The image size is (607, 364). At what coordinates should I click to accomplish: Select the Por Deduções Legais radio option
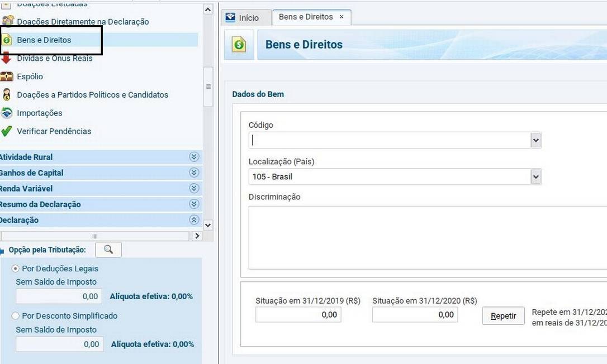[16, 269]
